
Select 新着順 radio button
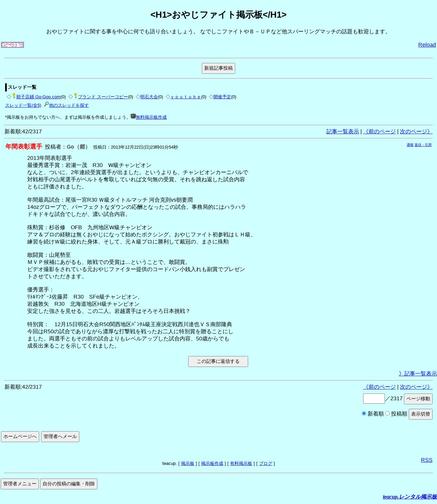pos(364,414)
